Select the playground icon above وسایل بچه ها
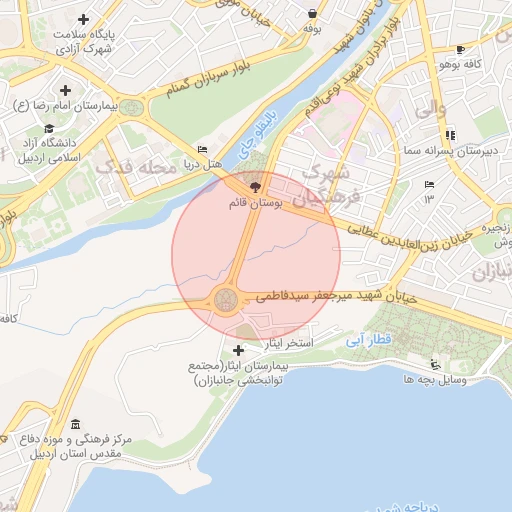The width and height of the screenshot is (512, 512). pyautogui.click(x=435, y=365)
